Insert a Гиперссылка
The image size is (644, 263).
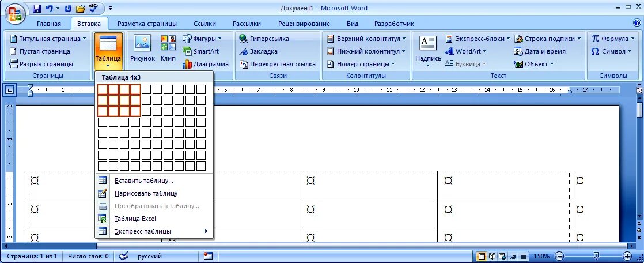[264, 39]
